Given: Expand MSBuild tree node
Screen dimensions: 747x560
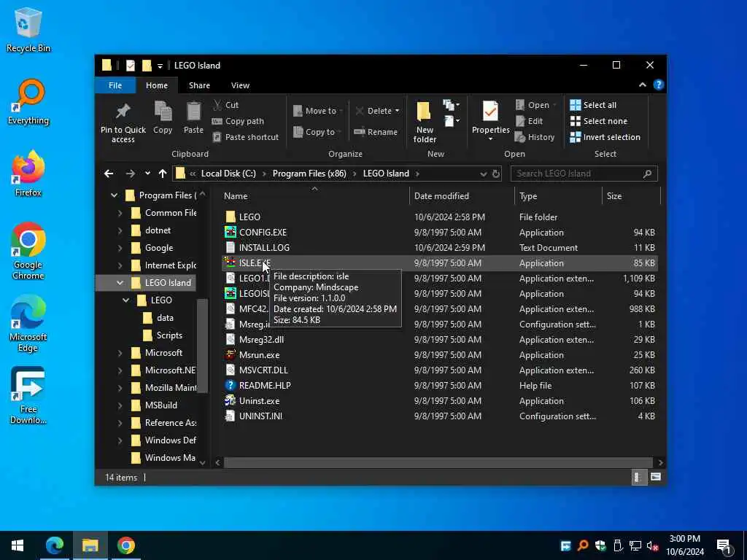Looking at the screenshot, I should tap(120, 405).
